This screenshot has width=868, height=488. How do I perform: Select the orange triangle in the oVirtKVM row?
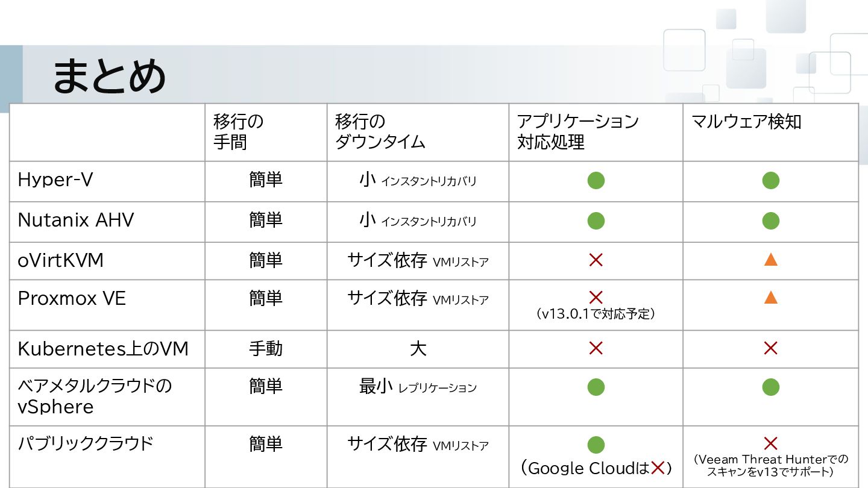click(x=770, y=260)
